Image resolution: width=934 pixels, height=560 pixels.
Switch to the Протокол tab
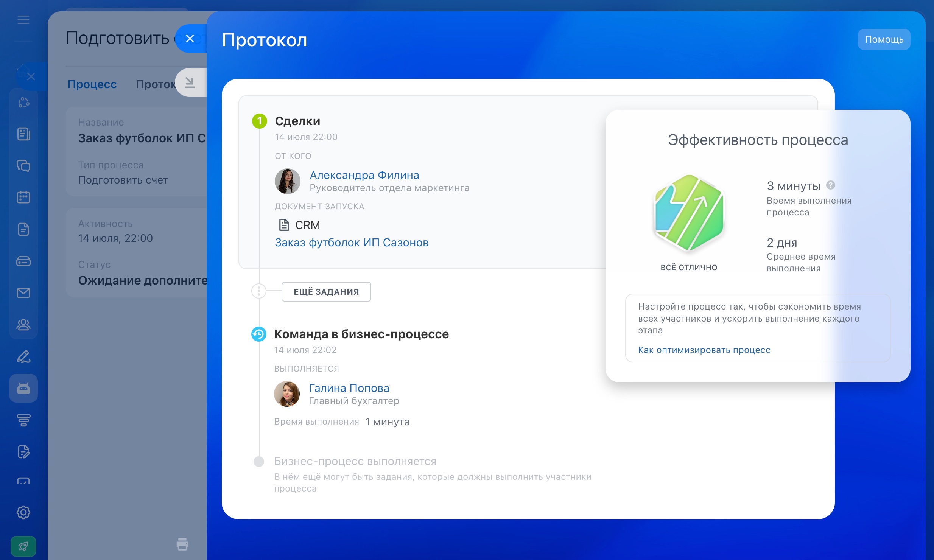coord(156,84)
